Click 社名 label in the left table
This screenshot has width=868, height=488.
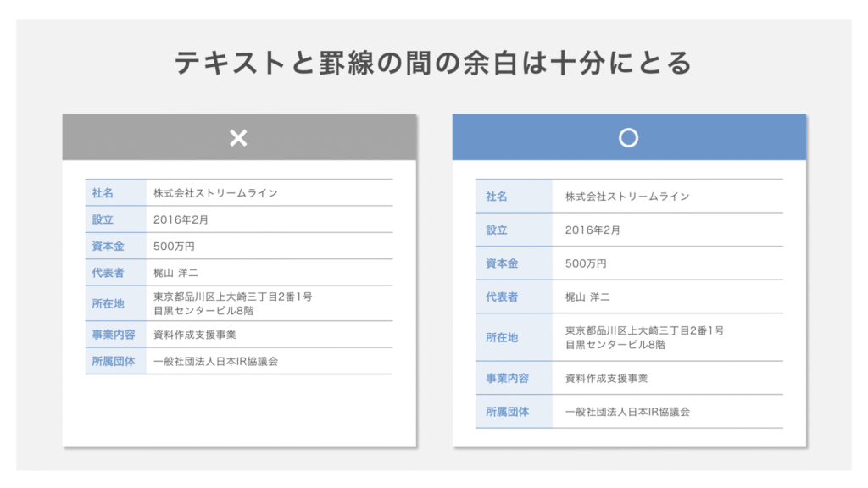click(103, 193)
